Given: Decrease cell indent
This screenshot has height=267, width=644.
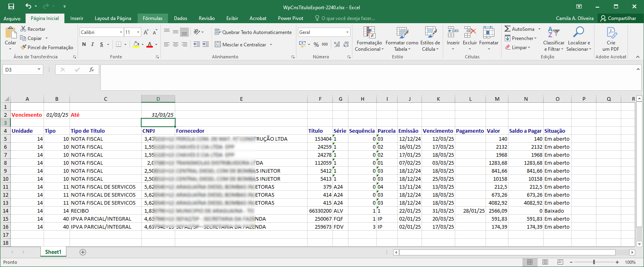Looking at the screenshot, I should click(197, 44).
